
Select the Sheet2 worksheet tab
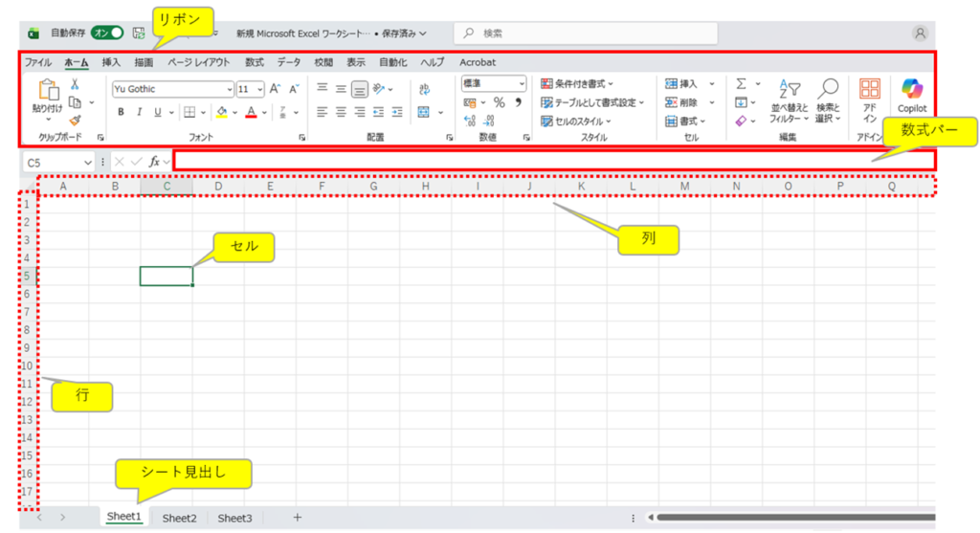(179, 518)
